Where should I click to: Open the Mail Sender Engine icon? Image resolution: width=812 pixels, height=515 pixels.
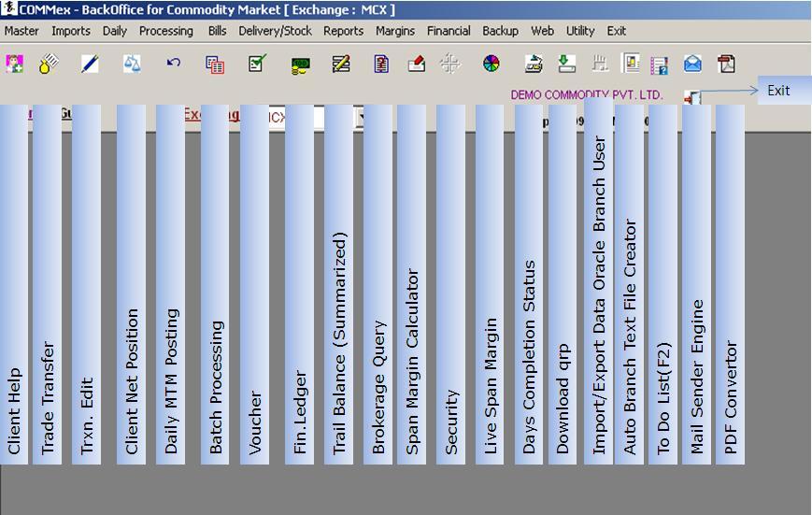coord(692,64)
